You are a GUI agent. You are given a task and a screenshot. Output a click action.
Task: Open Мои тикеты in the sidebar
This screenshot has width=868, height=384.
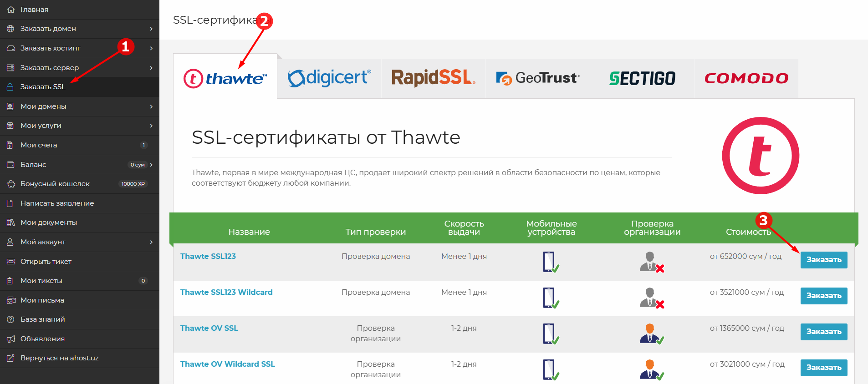(x=80, y=281)
